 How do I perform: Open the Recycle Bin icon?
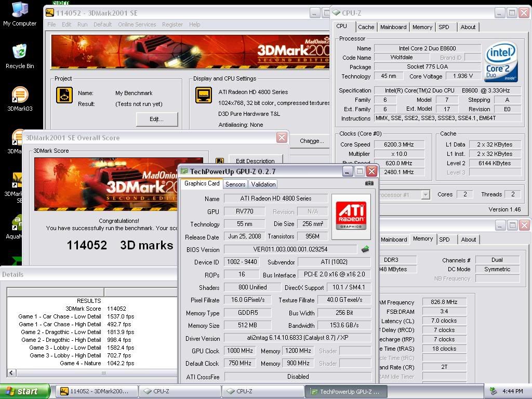tap(20, 56)
